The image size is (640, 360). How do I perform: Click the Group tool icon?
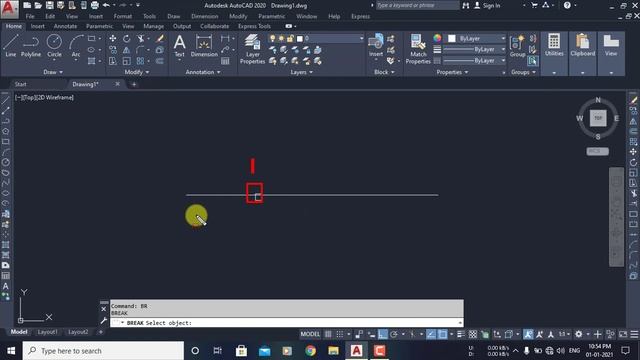tap(517, 45)
